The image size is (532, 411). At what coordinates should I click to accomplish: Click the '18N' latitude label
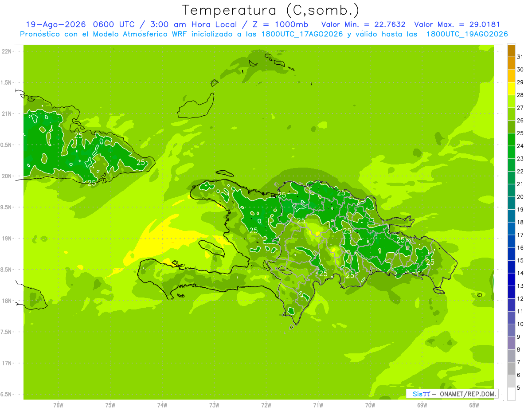click(6, 301)
